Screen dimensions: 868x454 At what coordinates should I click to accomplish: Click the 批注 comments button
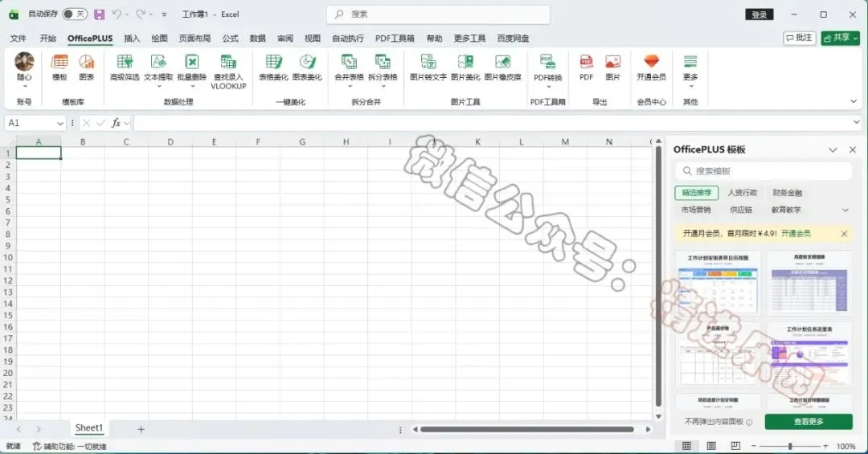click(800, 38)
